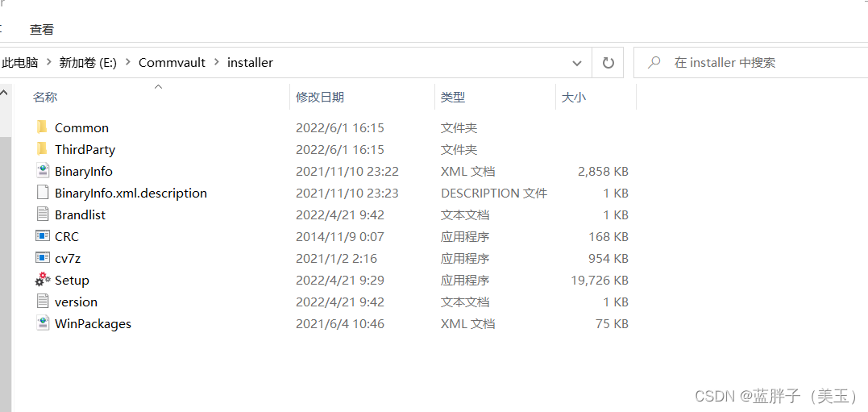Viewport: 868px width, 412px height.
Task: Click the date 2021/6/4 10:46
Action: pyautogui.click(x=340, y=323)
